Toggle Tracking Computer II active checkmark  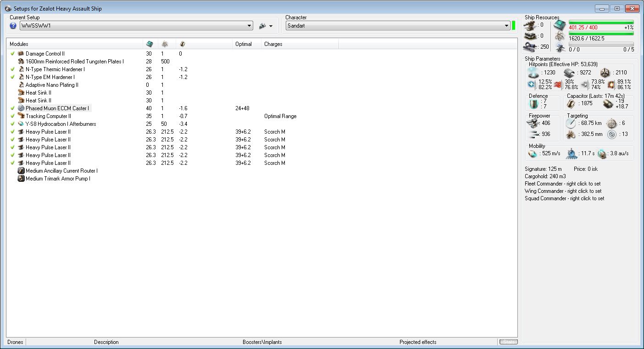13,116
